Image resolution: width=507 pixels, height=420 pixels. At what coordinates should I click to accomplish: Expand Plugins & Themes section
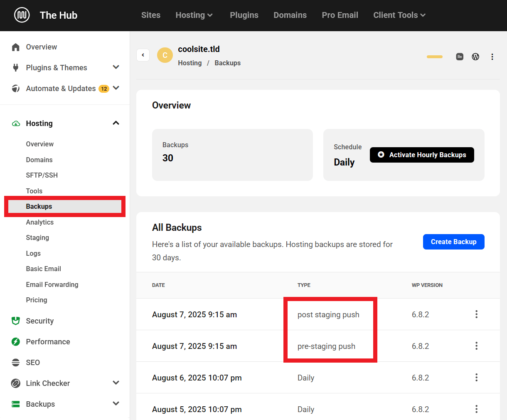(x=116, y=67)
